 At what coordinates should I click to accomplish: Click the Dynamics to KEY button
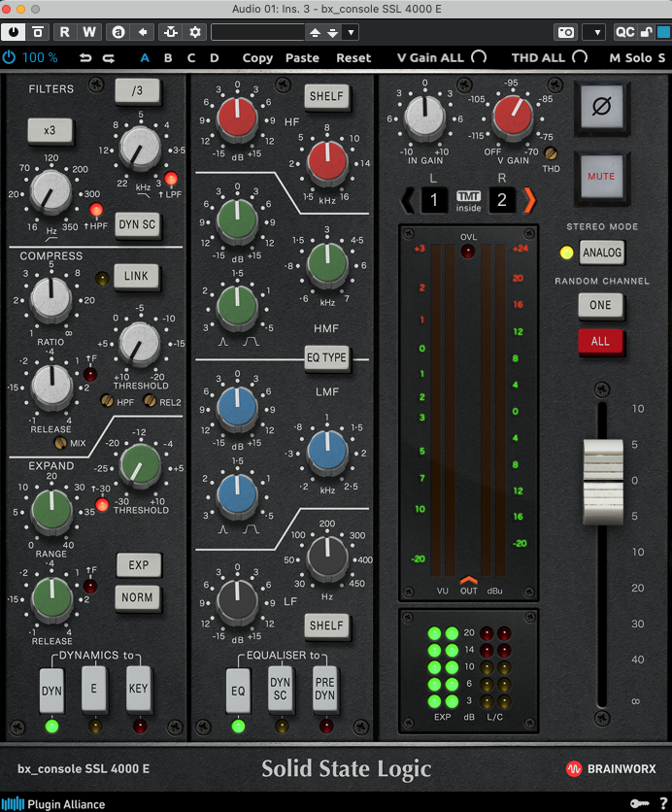(138, 689)
